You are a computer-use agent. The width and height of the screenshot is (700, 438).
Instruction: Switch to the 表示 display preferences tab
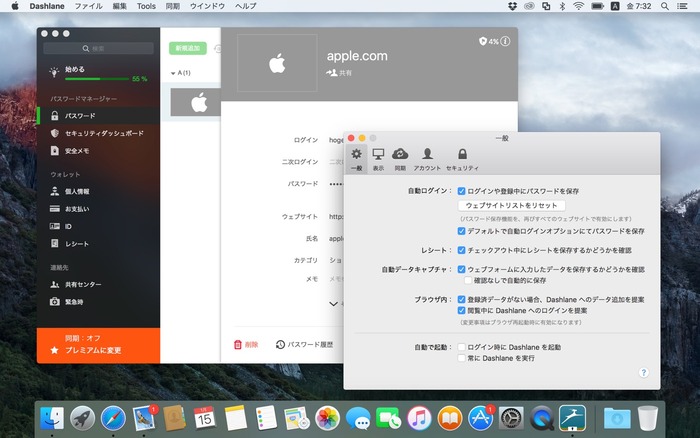pyautogui.click(x=378, y=159)
